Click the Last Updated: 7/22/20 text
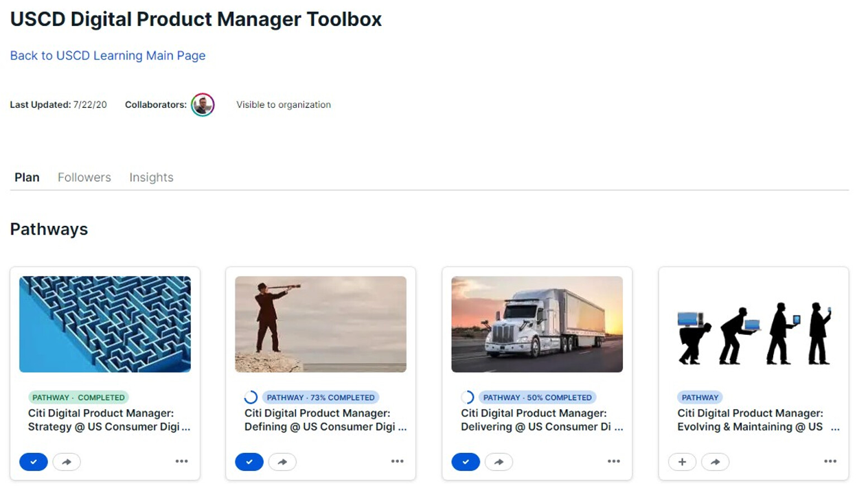 tap(58, 105)
